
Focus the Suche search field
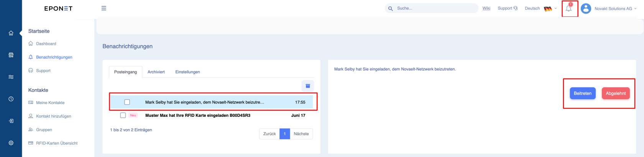(x=431, y=8)
